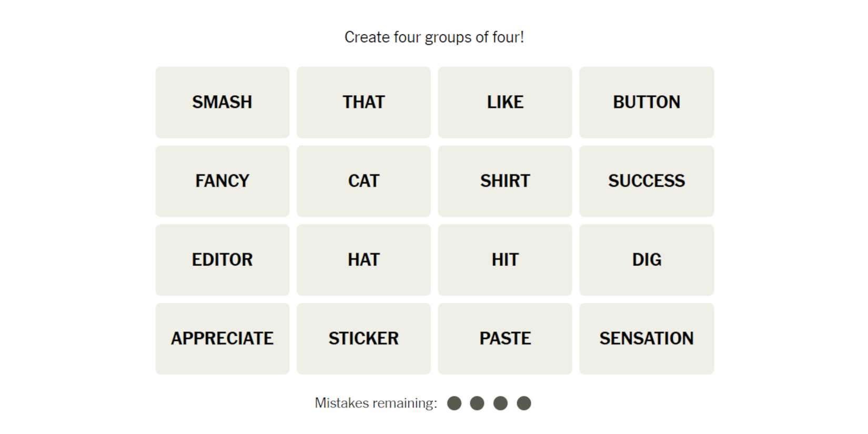Choose the SENSATION word tile
The height and width of the screenshot is (434, 868).
click(647, 338)
